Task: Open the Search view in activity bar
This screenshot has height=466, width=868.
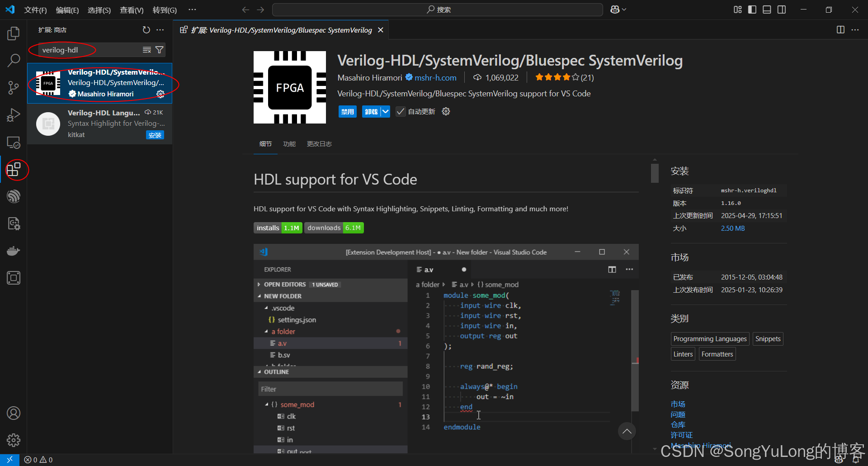Action: [x=14, y=60]
